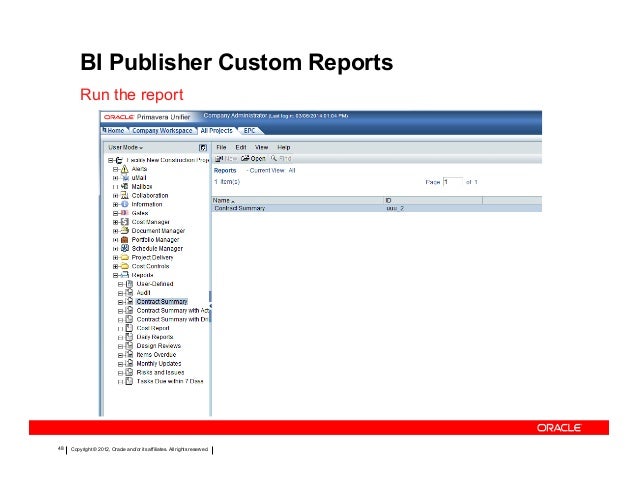Click the Document Manager icon

click(125, 230)
